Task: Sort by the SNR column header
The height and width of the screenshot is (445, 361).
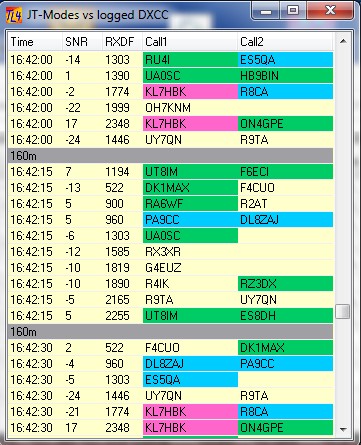Action: tap(82, 42)
